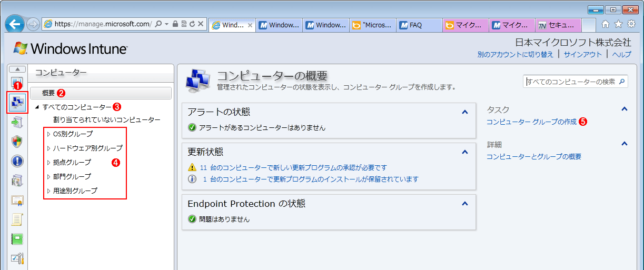This screenshot has width=644, height=270.
Task: Open the Reports green book icon
Action: pyautogui.click(x=17, y=238)
